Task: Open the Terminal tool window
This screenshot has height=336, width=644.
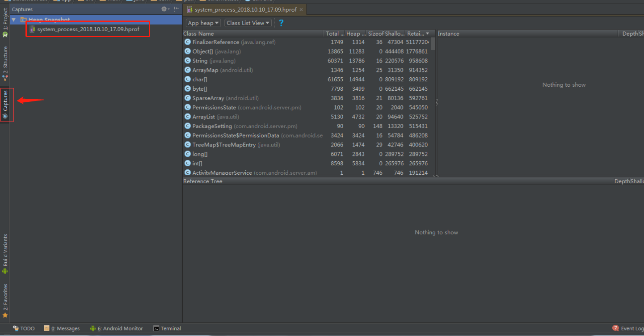Action: point(167,328)
